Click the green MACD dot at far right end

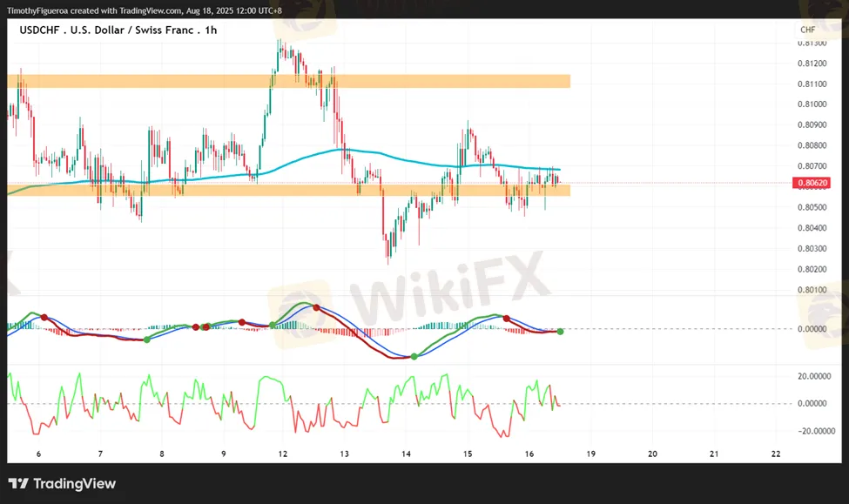(560, 332)
